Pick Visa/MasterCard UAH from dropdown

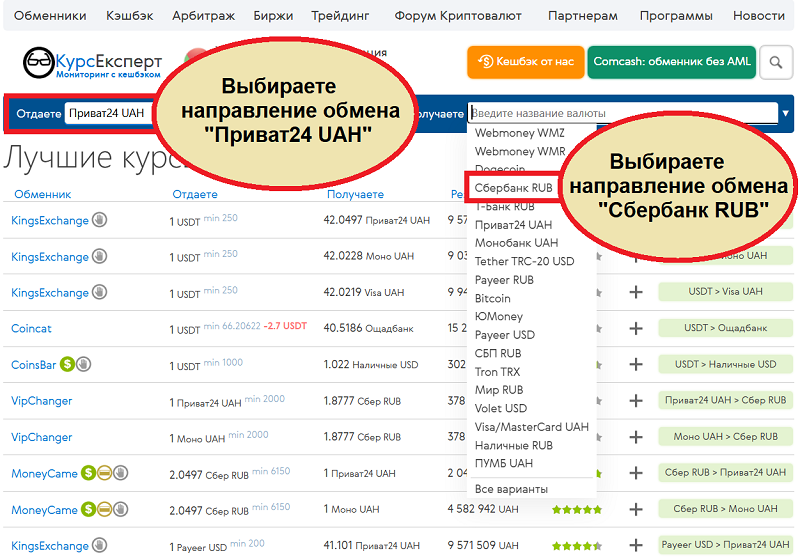532,427
